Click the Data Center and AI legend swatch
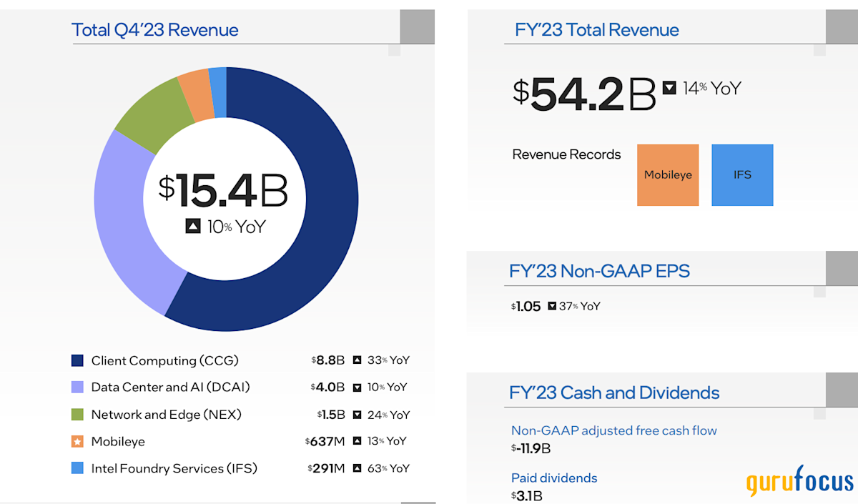Viewport: 858px width, 504px height. pyautogui.click(x=78, y=387)
